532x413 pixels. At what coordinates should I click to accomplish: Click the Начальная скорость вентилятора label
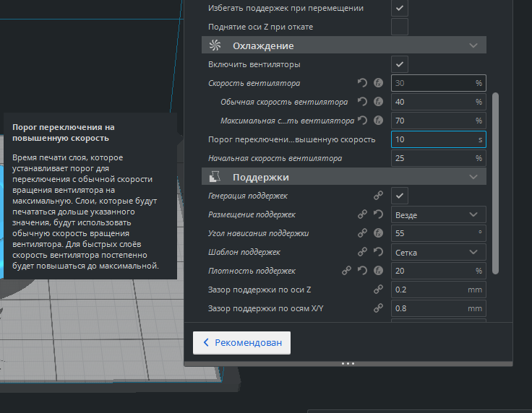tap(275, 158)
